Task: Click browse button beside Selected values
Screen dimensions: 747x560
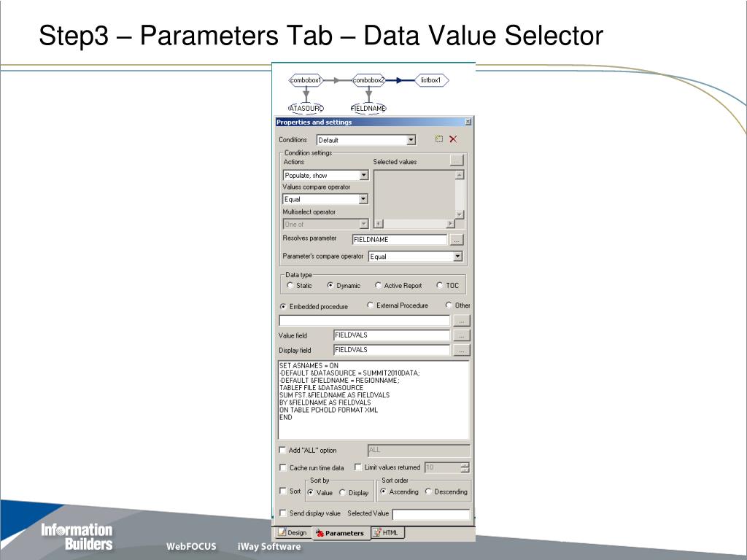Action: pyautogui.click(x=457, y=160)
